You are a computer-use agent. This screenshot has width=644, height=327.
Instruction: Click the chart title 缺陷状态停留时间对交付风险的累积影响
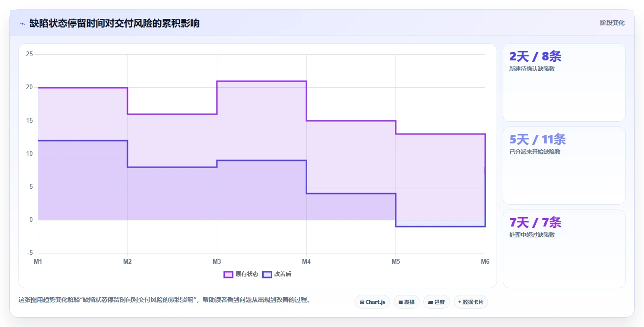tap(114, 23)
